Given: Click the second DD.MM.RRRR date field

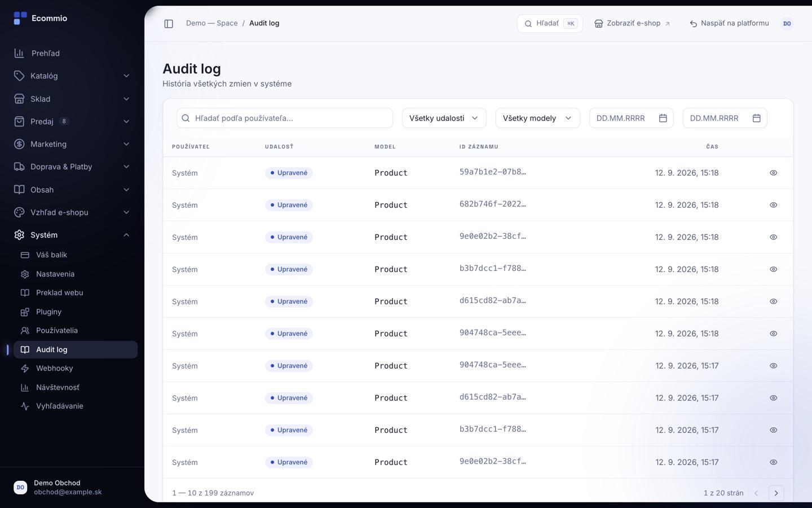Looking at the screenshot, I should (725, 118).
